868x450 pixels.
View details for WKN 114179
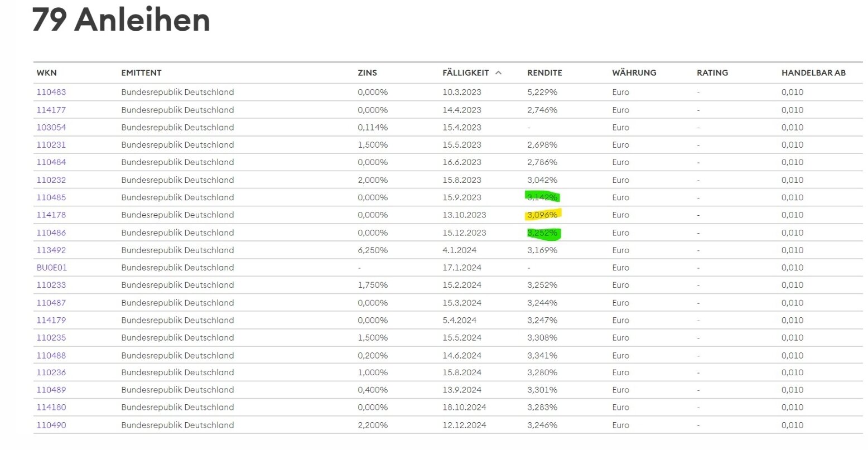51,320
